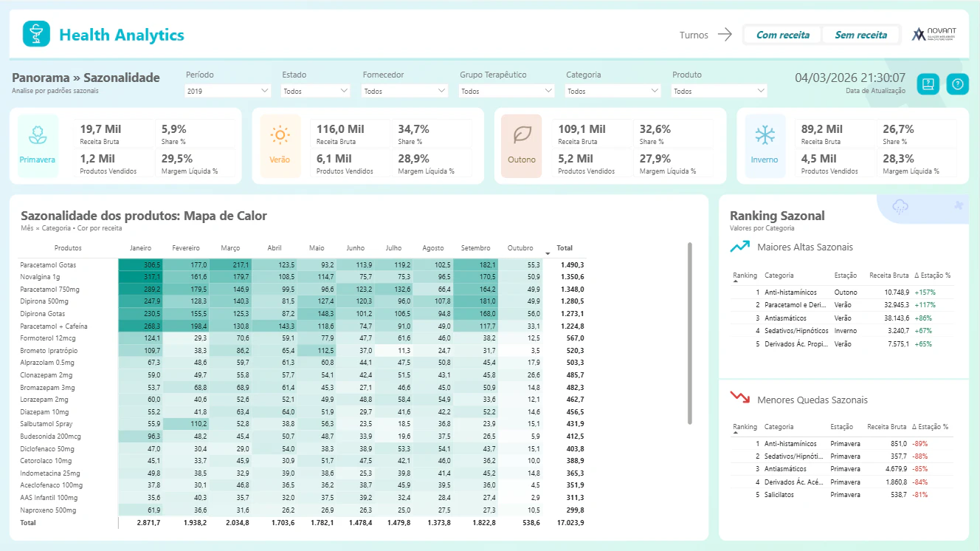
Task: Click the Inverno snowflake icon
Action: point(765,134)
